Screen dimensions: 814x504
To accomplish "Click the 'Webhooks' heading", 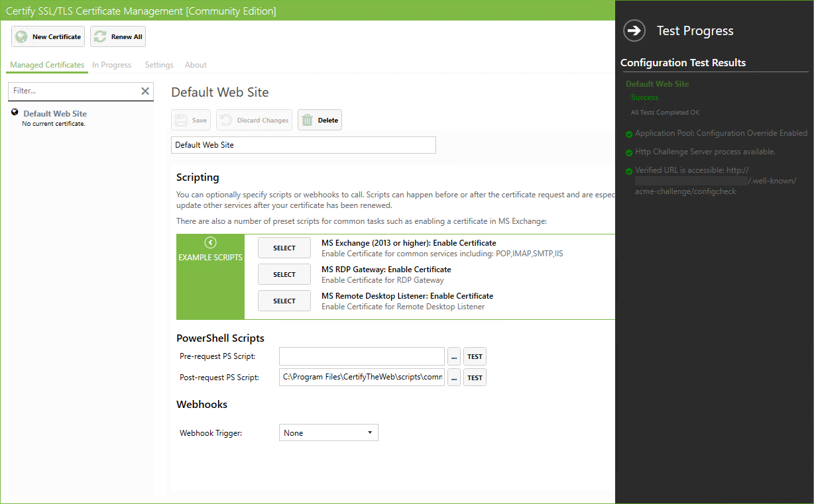I will (202, 405).
